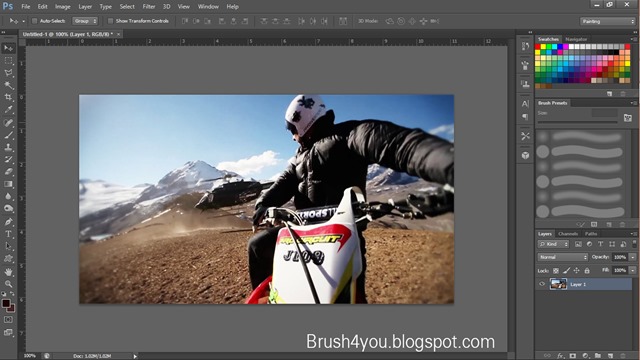The width and height of the screenshot is (640, 360).
Task: Open the File menu
Action: (x=26, y=7)
